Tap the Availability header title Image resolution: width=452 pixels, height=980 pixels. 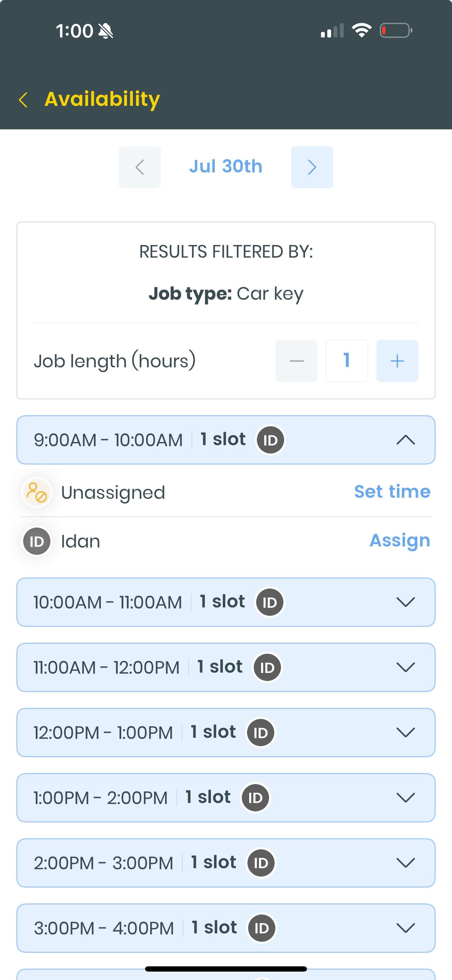coord(102,99)
